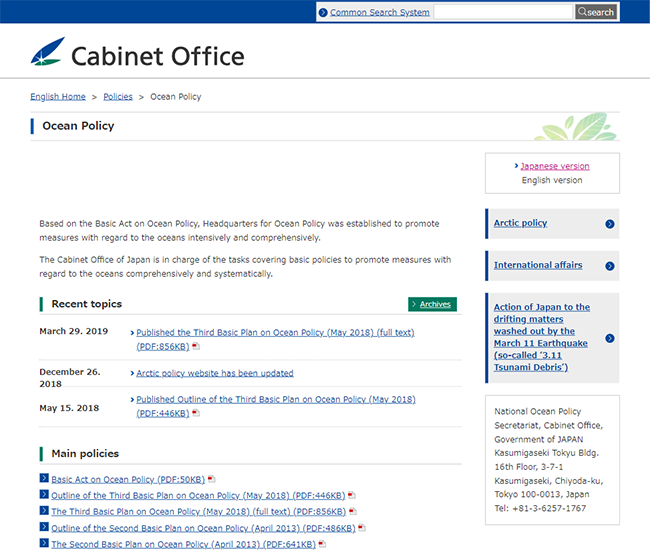Open Outline of the Third Basic Plan main policy link

tap(198, 495)
